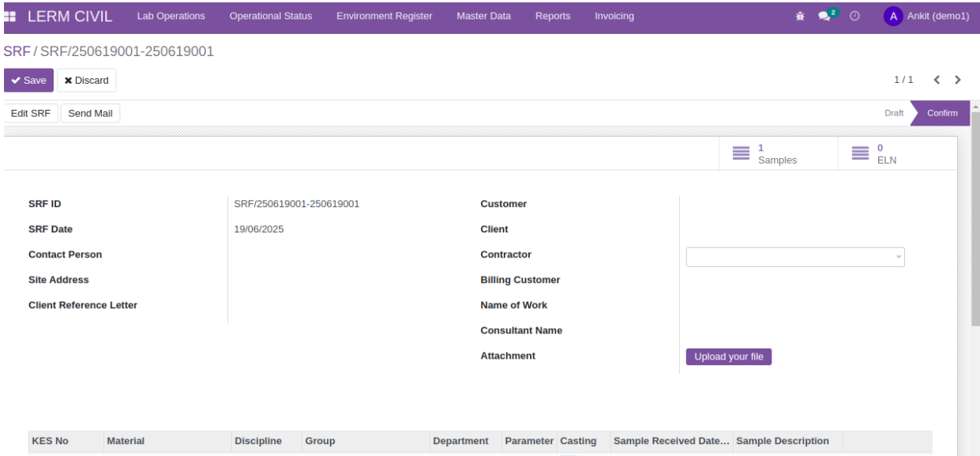The image size is (980, 456).
Task: Click the Send Mail button
Action: 90,114
